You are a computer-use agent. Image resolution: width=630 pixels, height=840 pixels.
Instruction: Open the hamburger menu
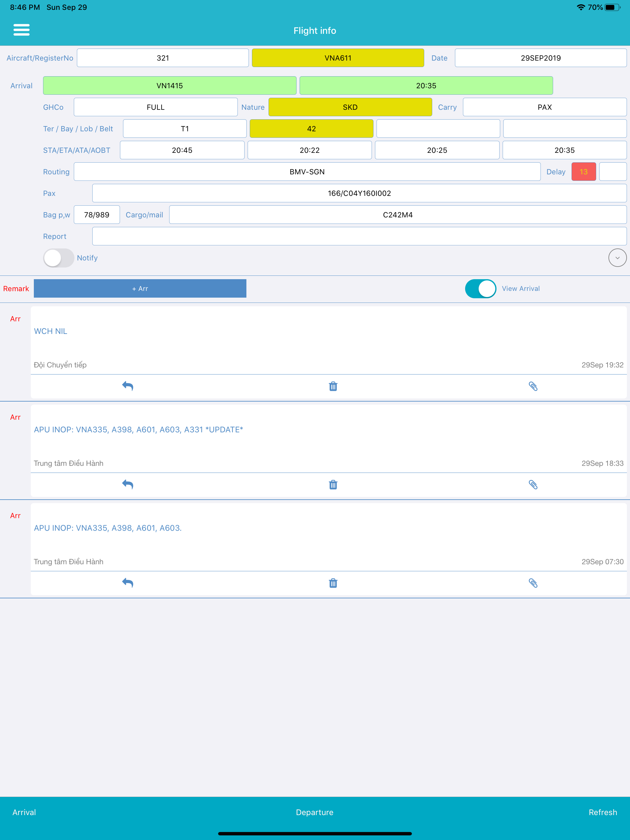pyautogui.click(x=21, y=30)
